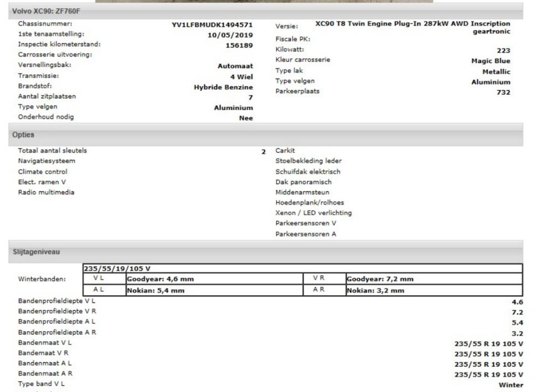Select the Parkeersensoren V option
Screen dimensions: 540x392
click(306, 223)
